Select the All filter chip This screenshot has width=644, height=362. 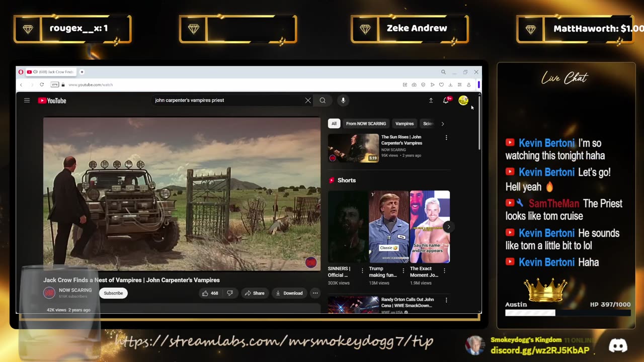point(334,124)
